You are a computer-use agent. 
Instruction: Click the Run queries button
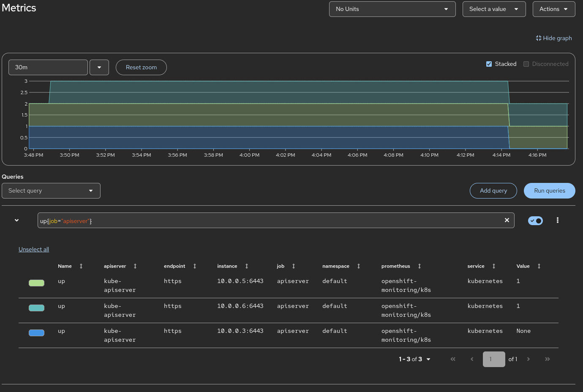coord(549,191)
